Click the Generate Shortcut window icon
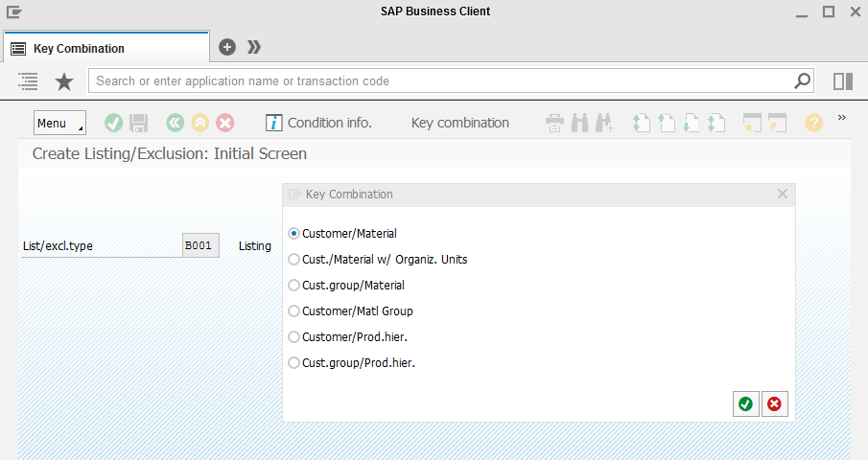Image resolution: width=868 pixels, height=460 pixels. tap(777, 123)
